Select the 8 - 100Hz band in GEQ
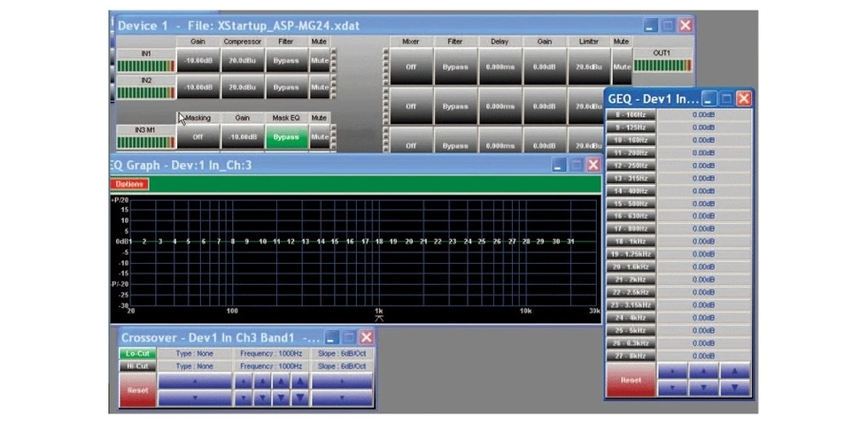 (x=630, y=115)
